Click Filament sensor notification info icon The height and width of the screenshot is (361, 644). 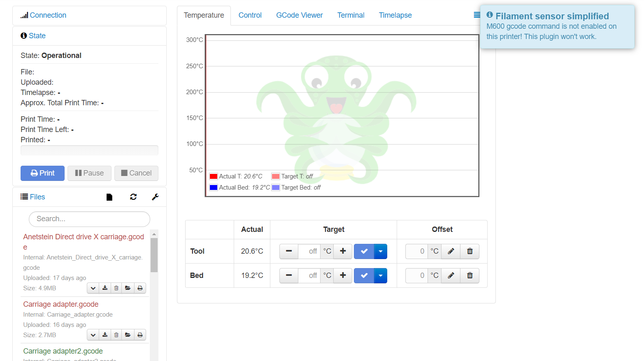[x=490, y=15]
